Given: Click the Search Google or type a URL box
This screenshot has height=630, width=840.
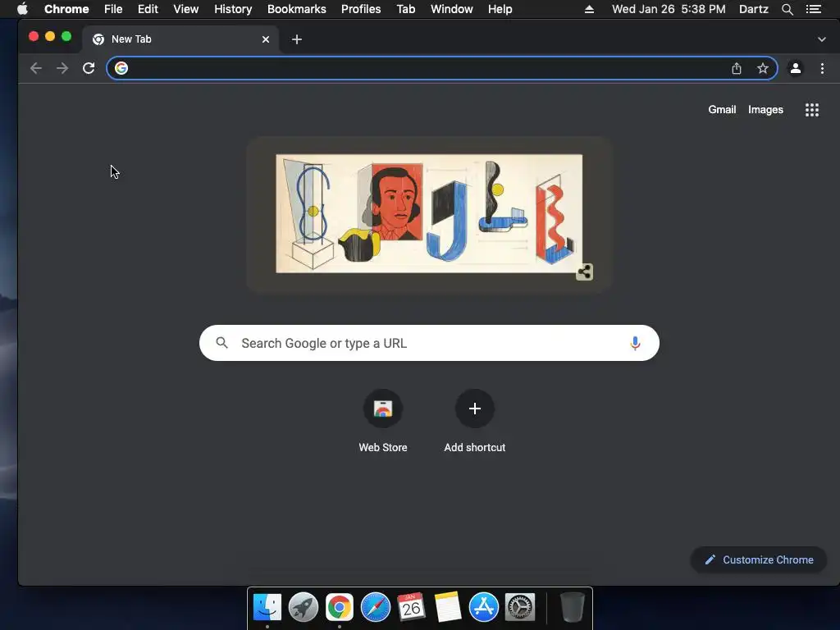Looking at the screenshot, I should pos(429,343).
